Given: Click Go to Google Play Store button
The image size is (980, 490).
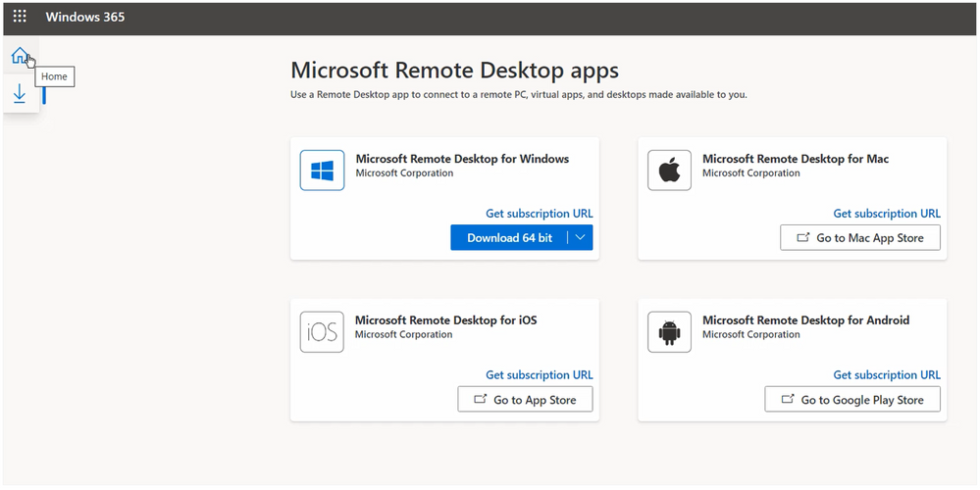Looking at the screenshot, I should (851, 399).
